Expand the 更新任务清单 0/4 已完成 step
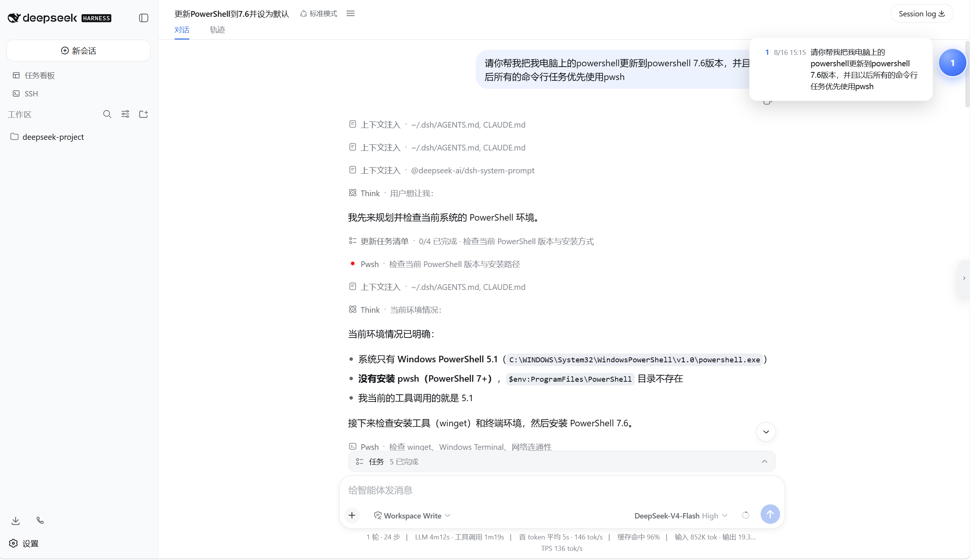 click(x=472, y=242)
